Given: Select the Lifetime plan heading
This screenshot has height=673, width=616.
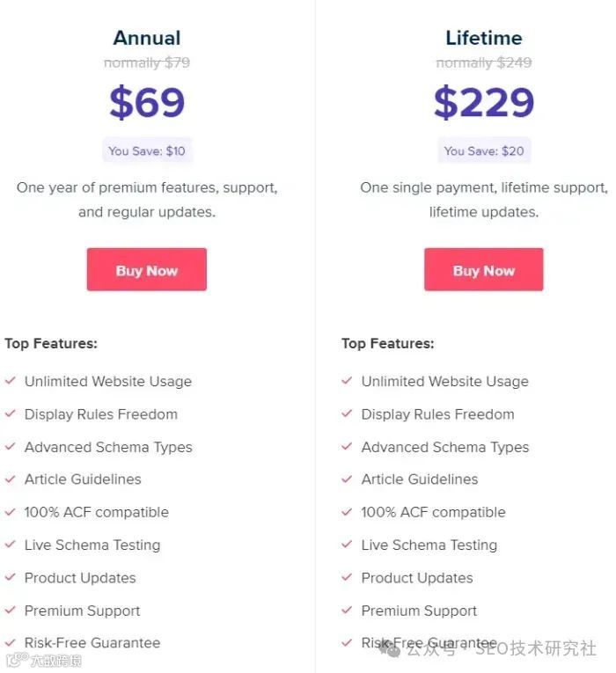Looking at the screenshot, I should click(483, 38).
